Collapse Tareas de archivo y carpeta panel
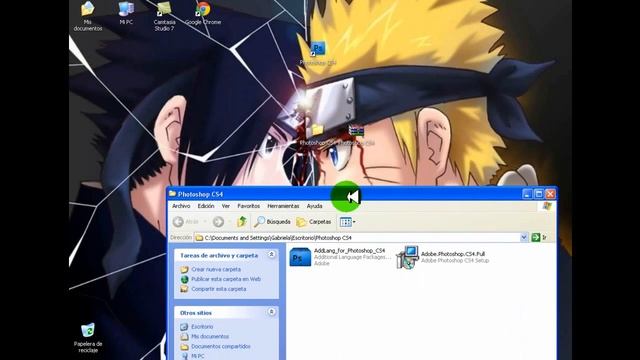This screenshot has width=640, height=360. [271, 255]
